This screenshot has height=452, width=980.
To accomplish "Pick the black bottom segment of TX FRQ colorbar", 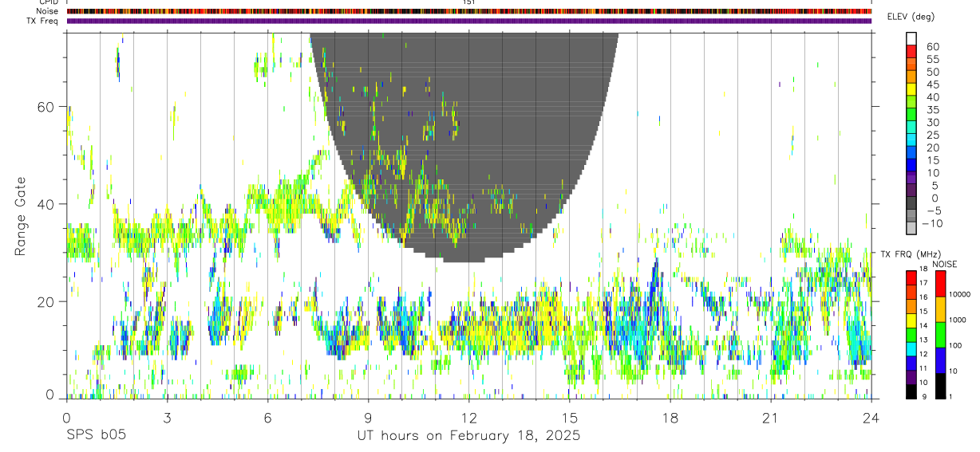I will click(x=911, y=391).
